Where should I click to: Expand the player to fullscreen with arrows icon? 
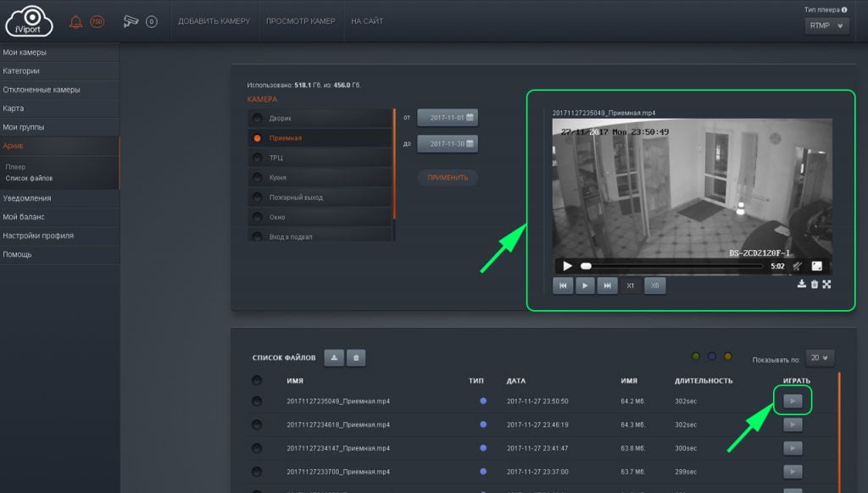tap(826, 285)
